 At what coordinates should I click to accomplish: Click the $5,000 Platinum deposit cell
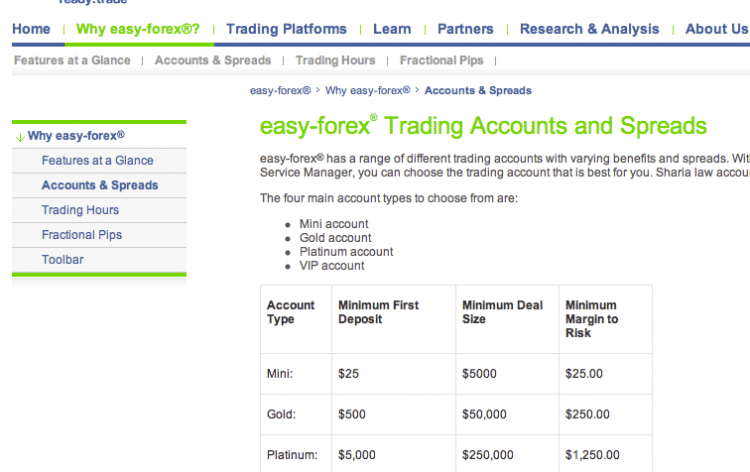click(357, 455)
